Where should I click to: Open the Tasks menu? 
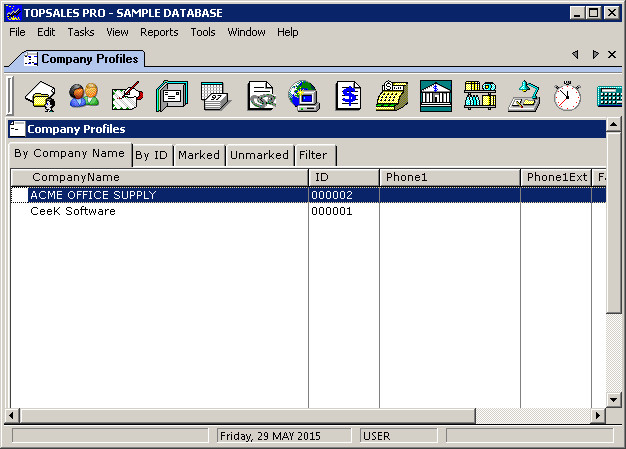(81, 32)
